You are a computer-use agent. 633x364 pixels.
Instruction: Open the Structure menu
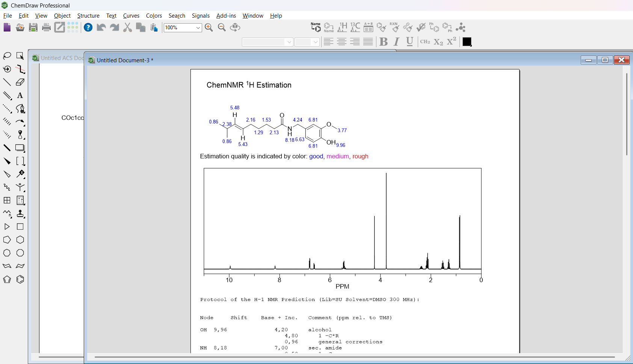click(x=88, y=16)
